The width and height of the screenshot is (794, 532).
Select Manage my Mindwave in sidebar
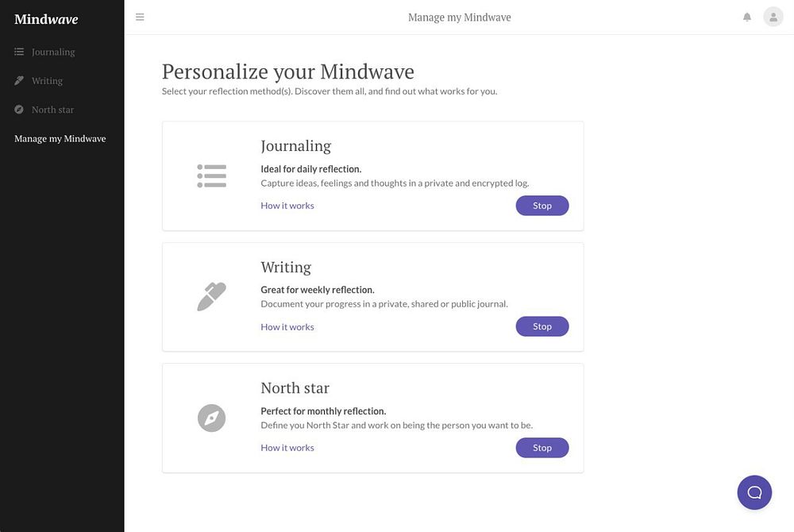60,139
